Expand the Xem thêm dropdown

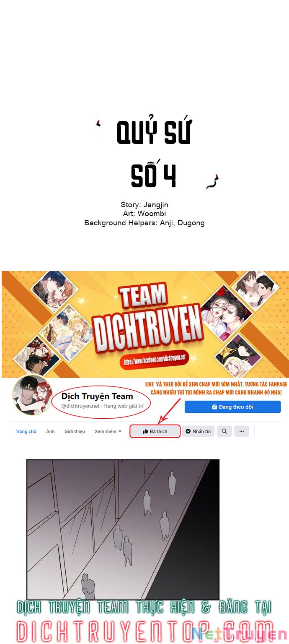point(108,431)
